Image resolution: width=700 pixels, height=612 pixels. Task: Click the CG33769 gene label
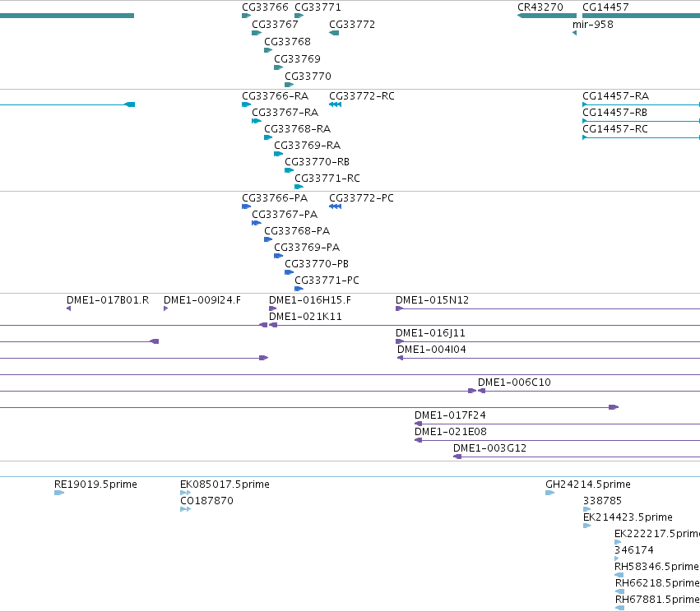click(297, 59)
